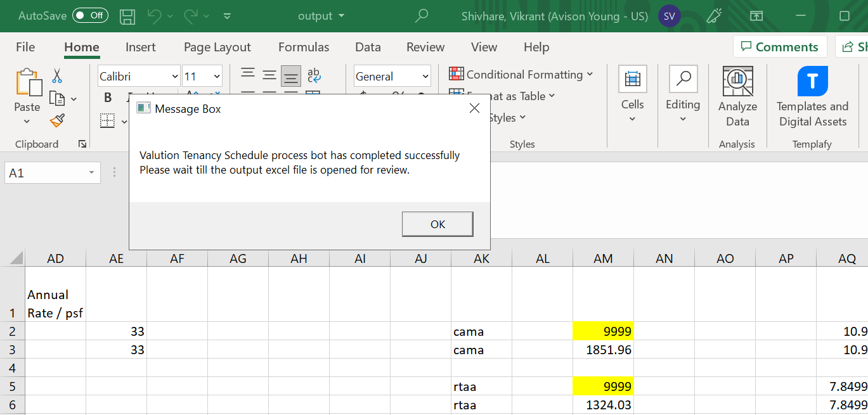This screenshot has width=868, height=415.
Task: Select yellow cell 9999 in row 2
Action: tap(603, 331)
